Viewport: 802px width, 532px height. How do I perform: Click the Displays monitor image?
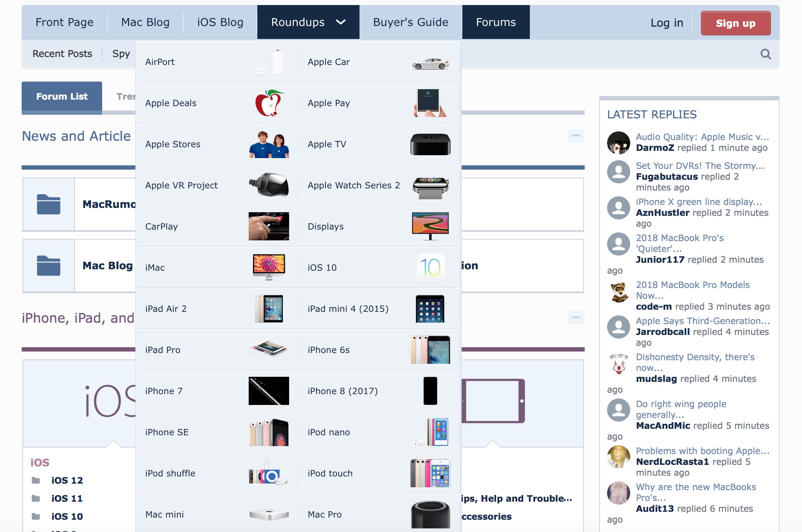(430, 226)
